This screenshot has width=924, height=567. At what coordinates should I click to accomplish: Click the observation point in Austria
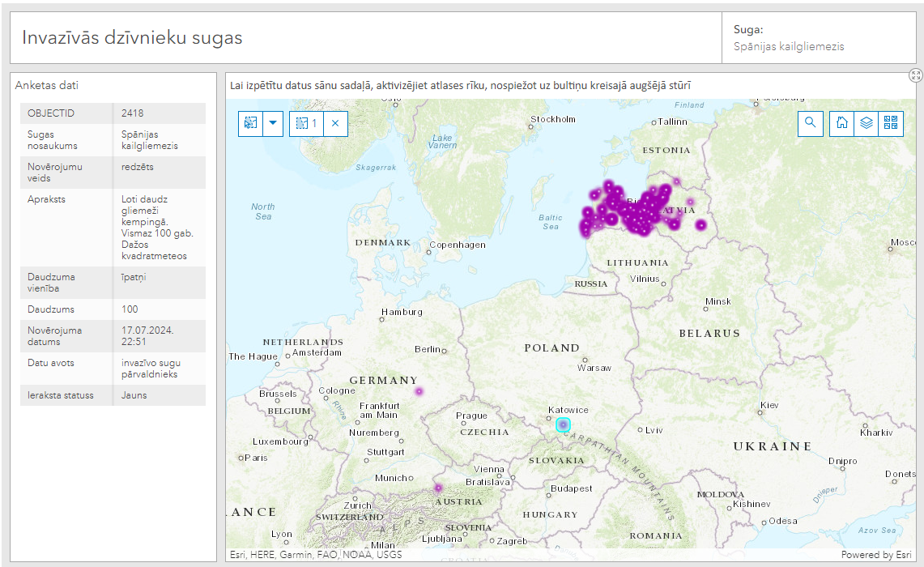438,488
